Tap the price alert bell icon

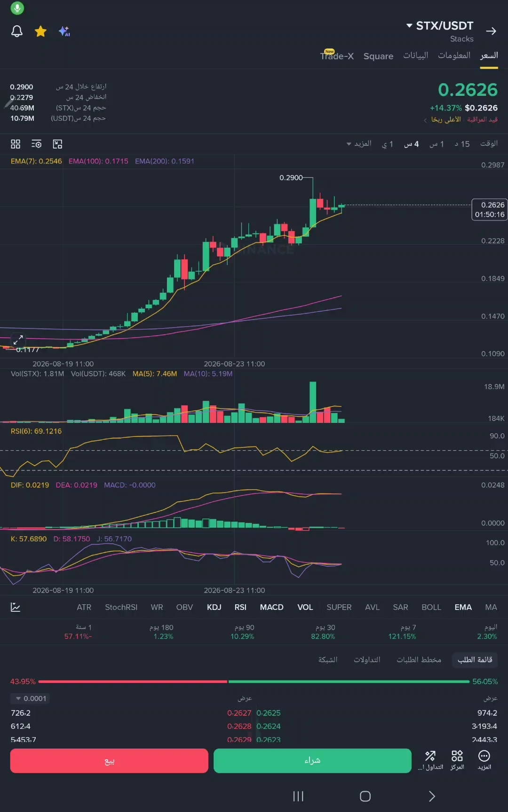[x=17, y=31]
